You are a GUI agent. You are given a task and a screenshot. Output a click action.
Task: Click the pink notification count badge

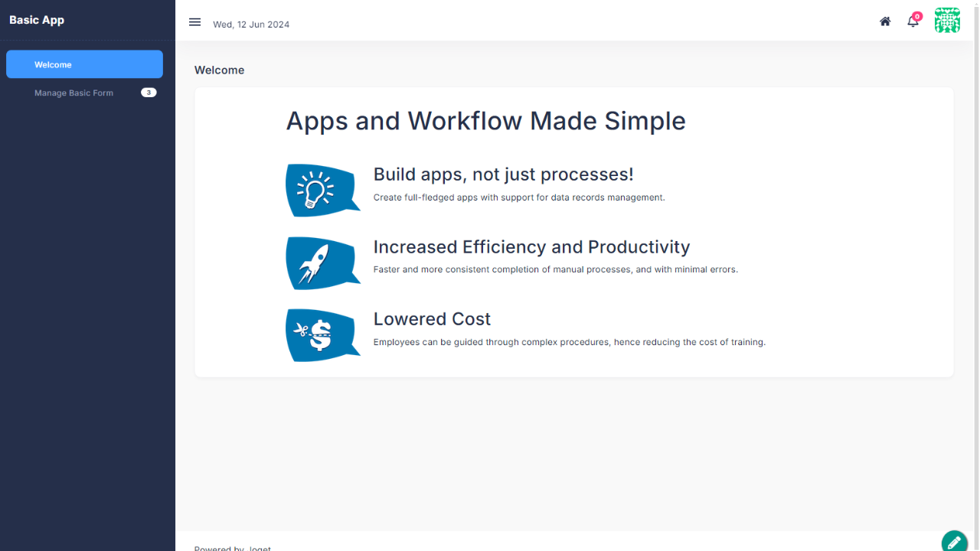click(x=917, y=16)
